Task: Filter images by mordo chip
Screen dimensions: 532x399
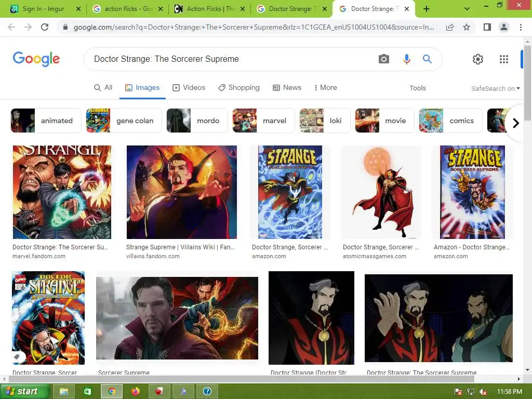Action: point(197,121)
